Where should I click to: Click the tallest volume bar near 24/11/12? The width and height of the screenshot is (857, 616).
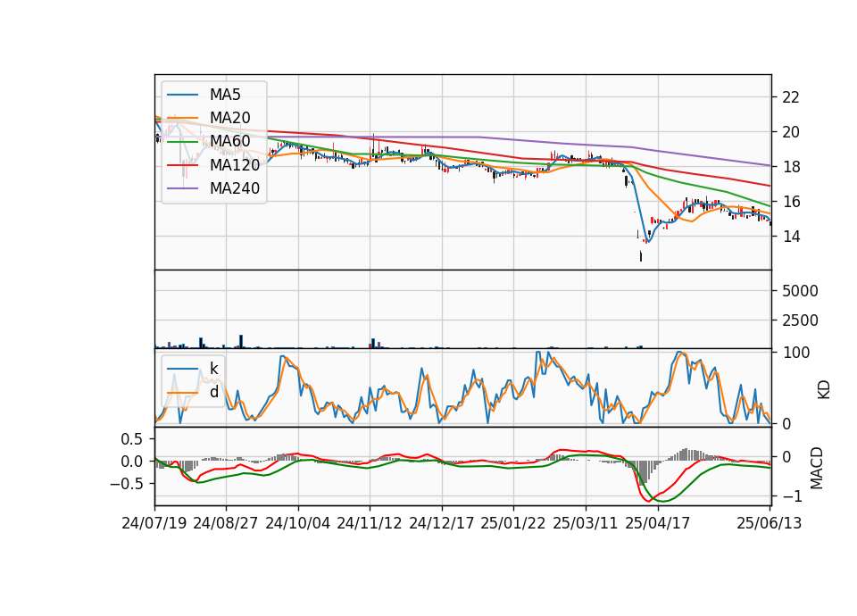[373, 343]
